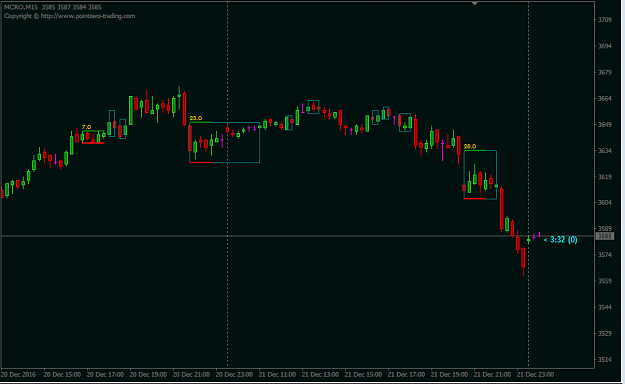Select the red support line under the 23.0 box
Viewport: 625px width, 384px height.
pyautogui.click(x=200, y=162)
